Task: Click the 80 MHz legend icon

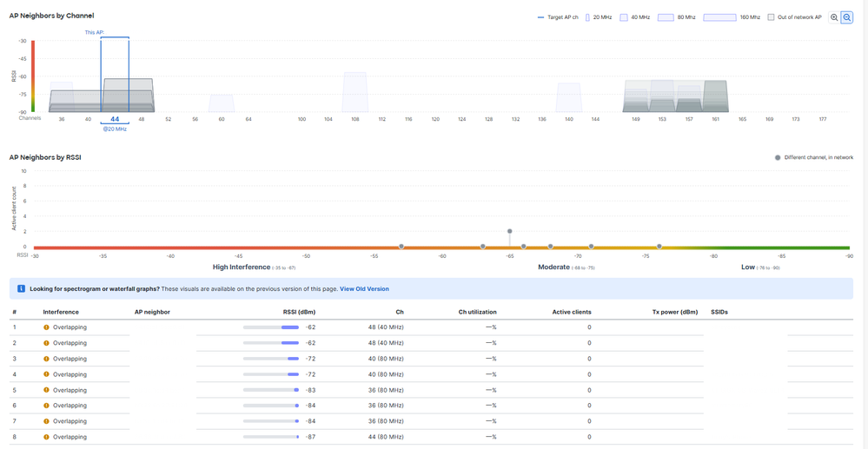Action: coord(665,17)
